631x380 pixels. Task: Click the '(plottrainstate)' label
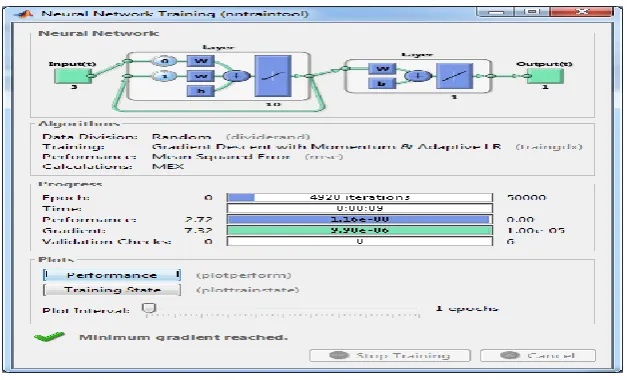(x=247, y=290)
